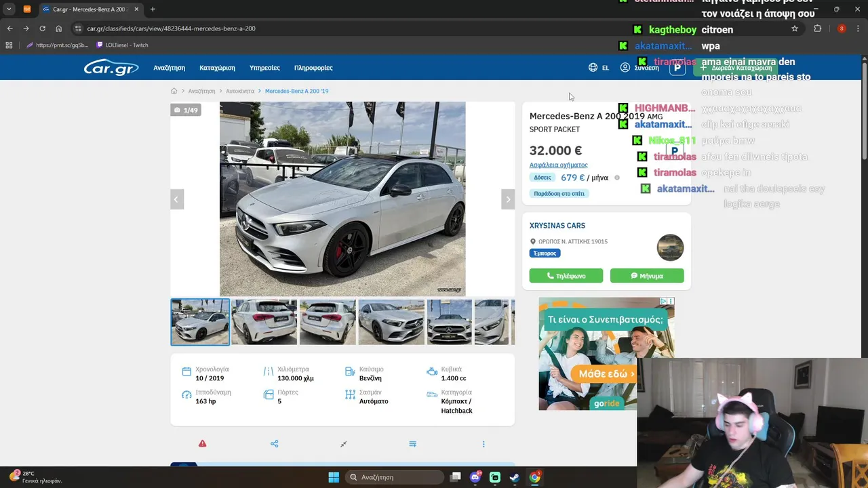Click the Δωρεάν Καταχώριση button
The image size is (868, 488).
point(736,68)
